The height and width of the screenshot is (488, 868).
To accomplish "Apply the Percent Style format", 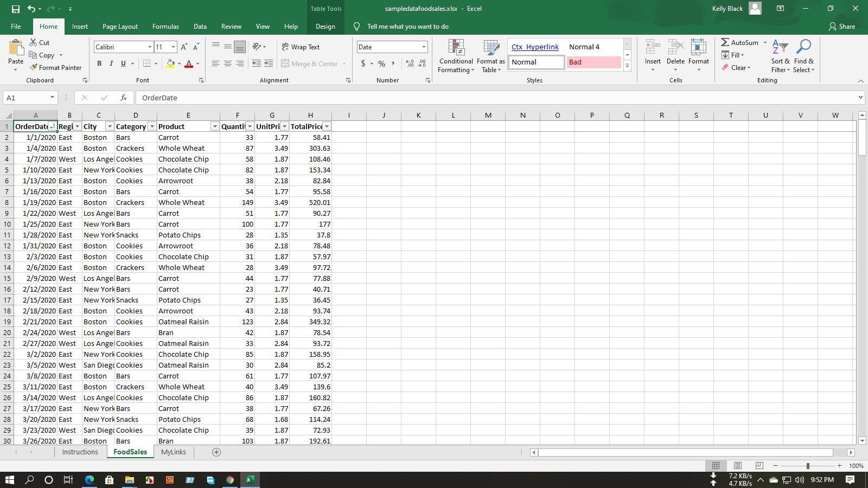I will pyautogui.click(x=381, y=64).
